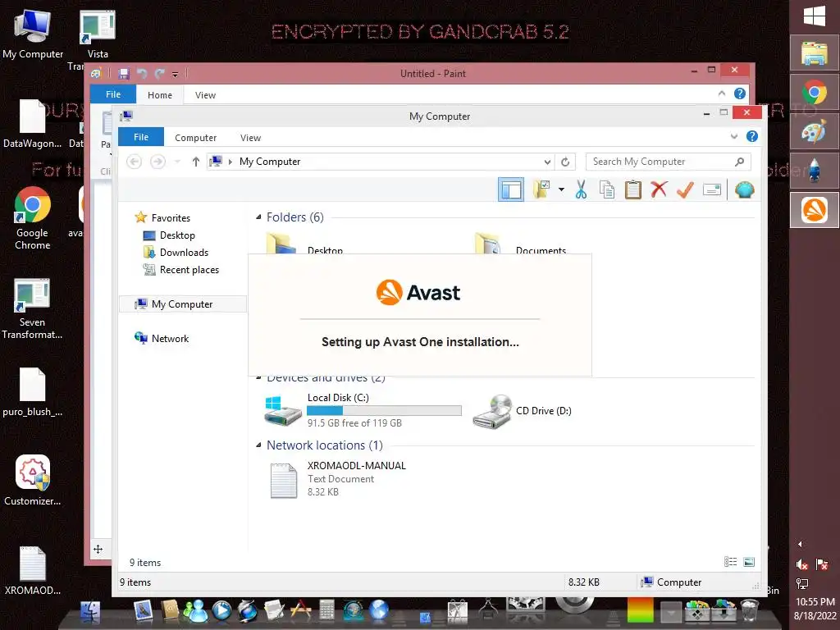
Task: Click Undo arrow in Paint title bar
Action: (142, 73)
